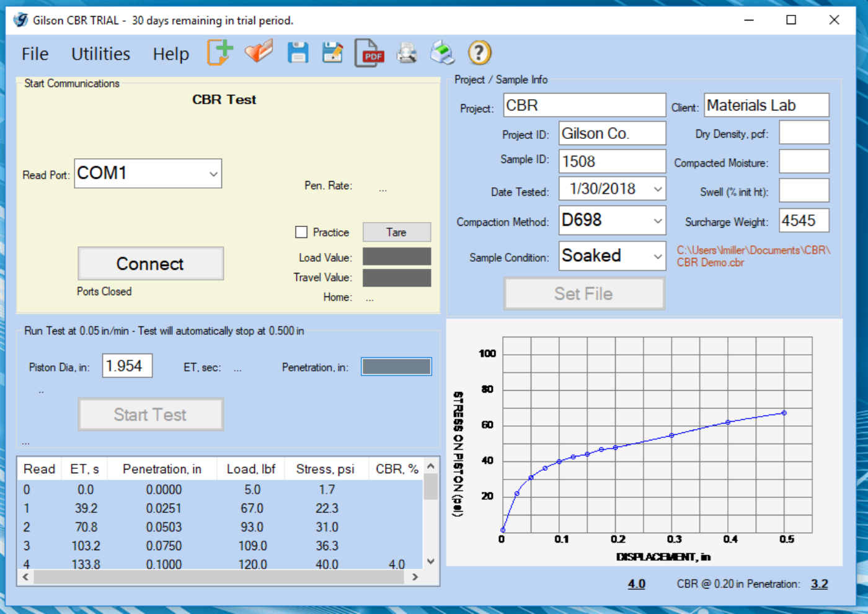Enable the Practice checkbox
Image resolution: width=868 pixels, height=614 pixels.
pos(301,232)
